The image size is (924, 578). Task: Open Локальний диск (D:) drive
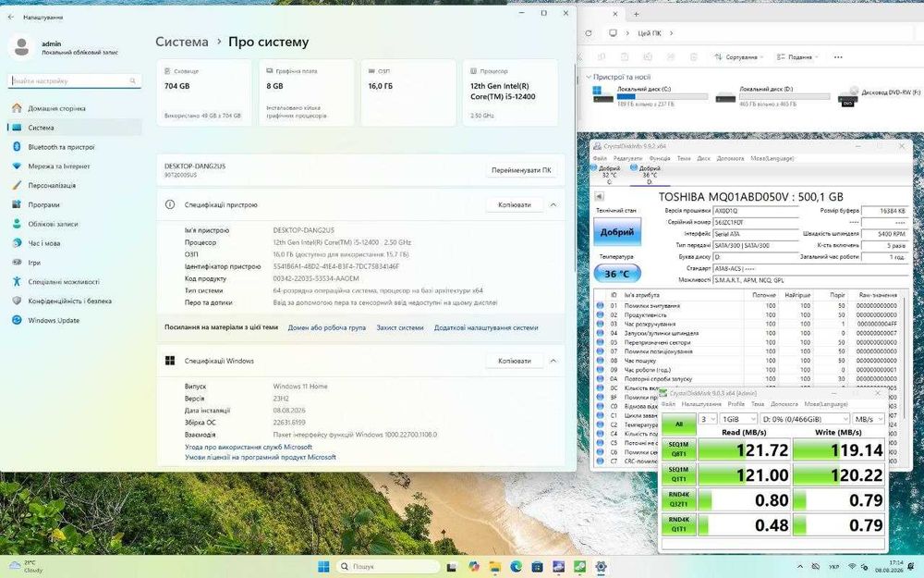pyautogui.click(x=772, y=95)
